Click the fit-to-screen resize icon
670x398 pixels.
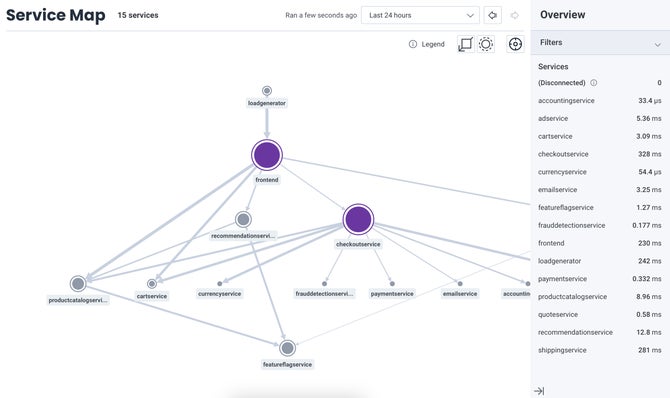pyautogui.click(x=465, y=44)
